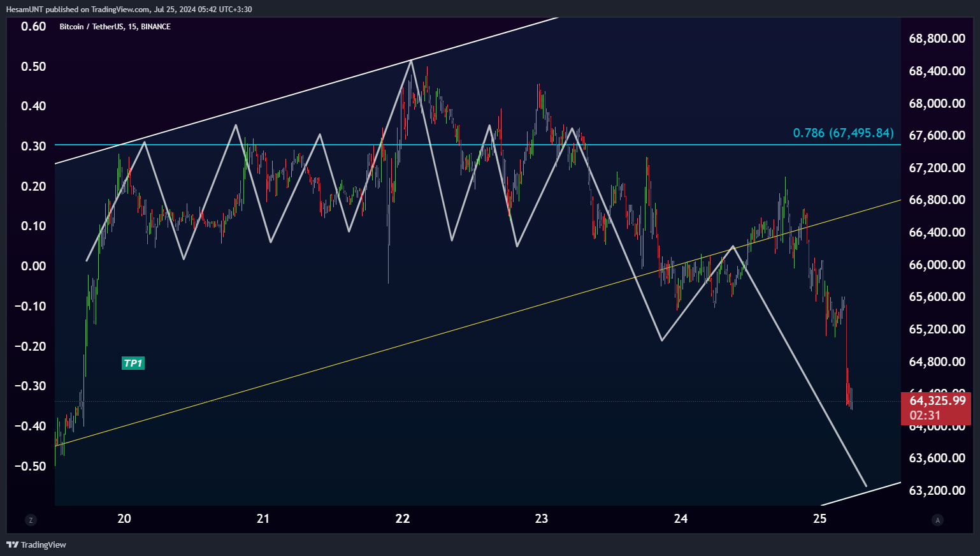Screen dimensions: 980x556
Task: Click the 64,800.00 price axis label
Action: pos(937,362)
